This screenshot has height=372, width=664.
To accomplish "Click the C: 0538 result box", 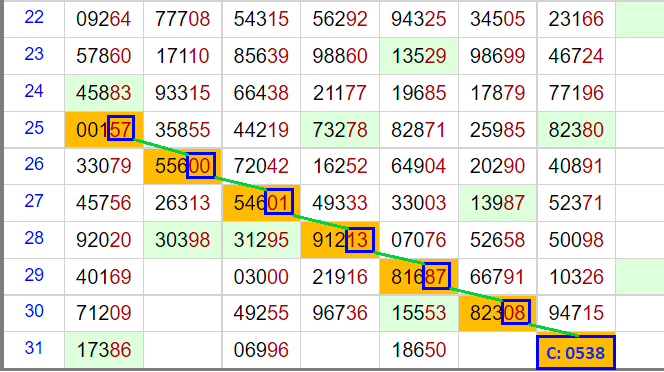I will 575,352.
